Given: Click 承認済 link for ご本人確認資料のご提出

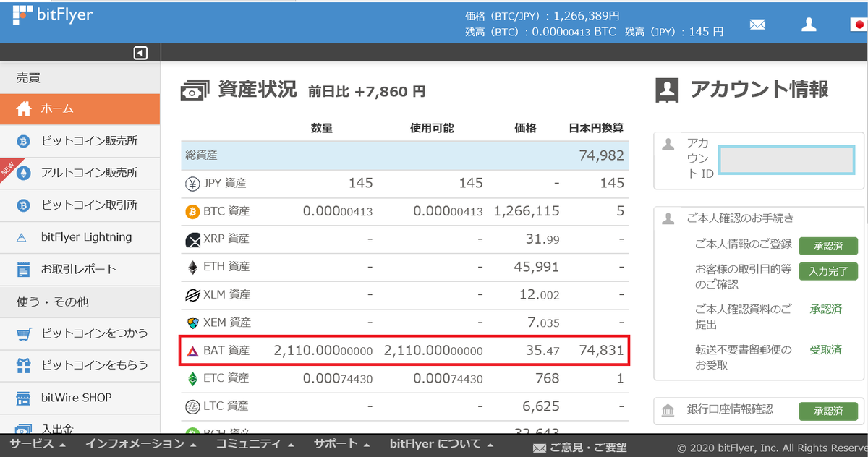Looking at the screenshot, I should [x=825, y=309].
